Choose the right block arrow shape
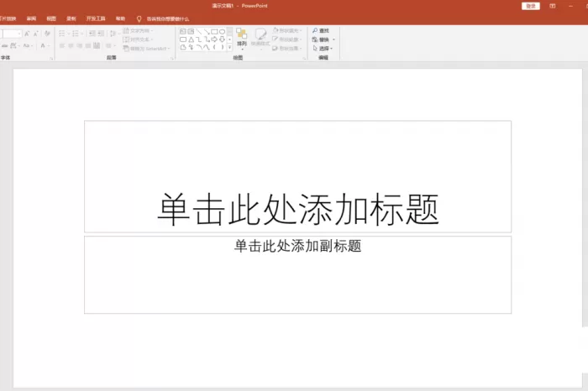This screenshot has width=588, height=391. [214, 39]
